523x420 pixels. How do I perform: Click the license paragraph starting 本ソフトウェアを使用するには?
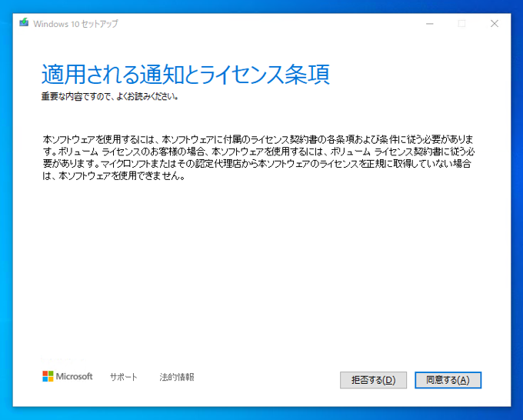pos(258,158)
